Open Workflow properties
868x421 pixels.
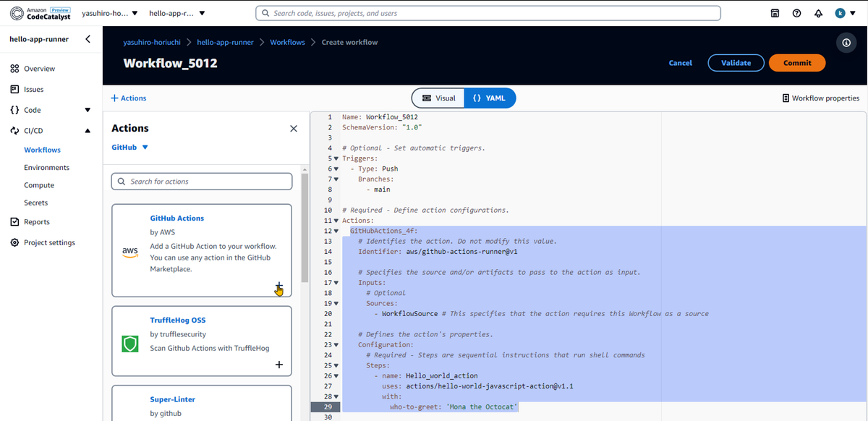tap(821, 98)
